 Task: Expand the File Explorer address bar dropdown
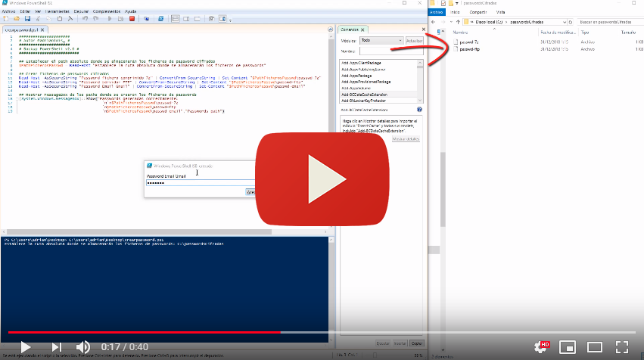coord(565,22)
